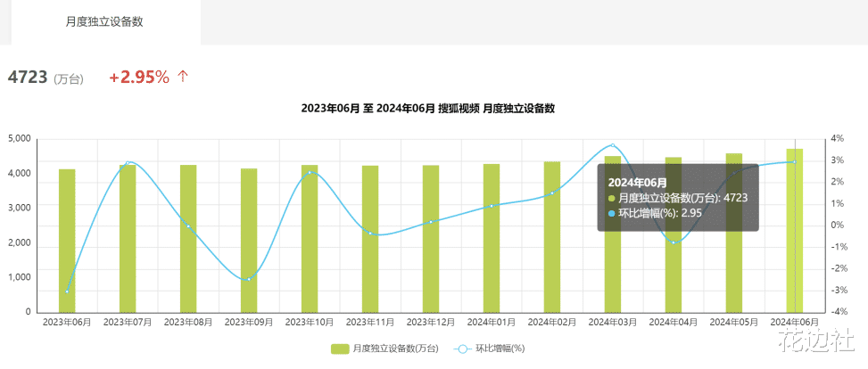Click tooltip line 环比增幅(%): 2.95

656,214
